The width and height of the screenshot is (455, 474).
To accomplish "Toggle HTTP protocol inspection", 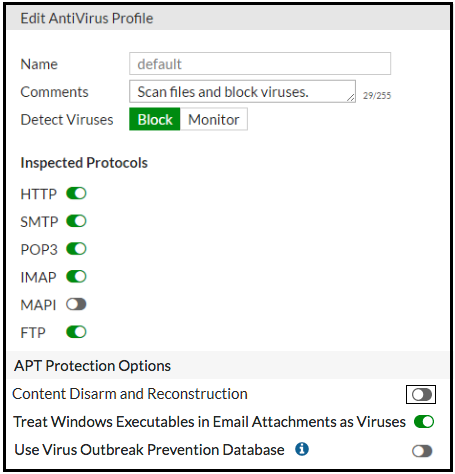I will point(76,193).
